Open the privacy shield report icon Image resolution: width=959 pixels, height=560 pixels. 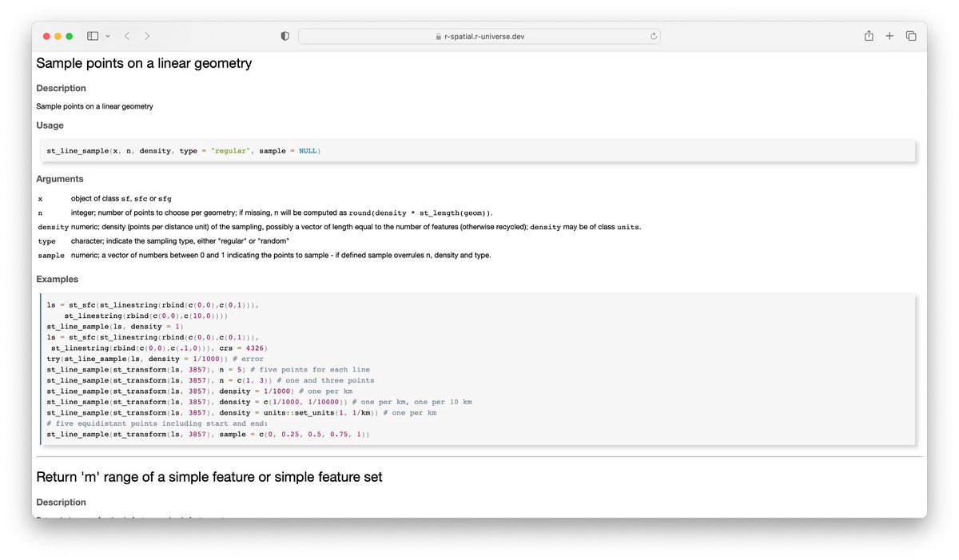[x=285, y=36]
